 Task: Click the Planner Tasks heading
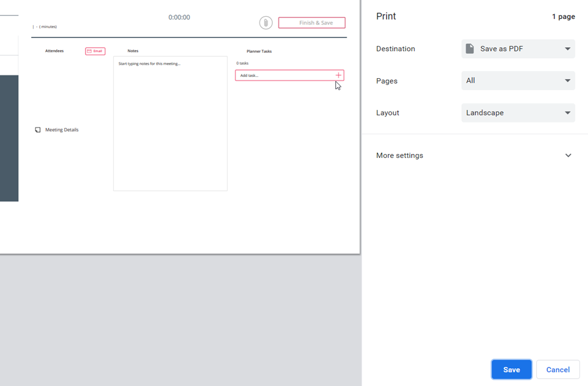click(259, 51)
